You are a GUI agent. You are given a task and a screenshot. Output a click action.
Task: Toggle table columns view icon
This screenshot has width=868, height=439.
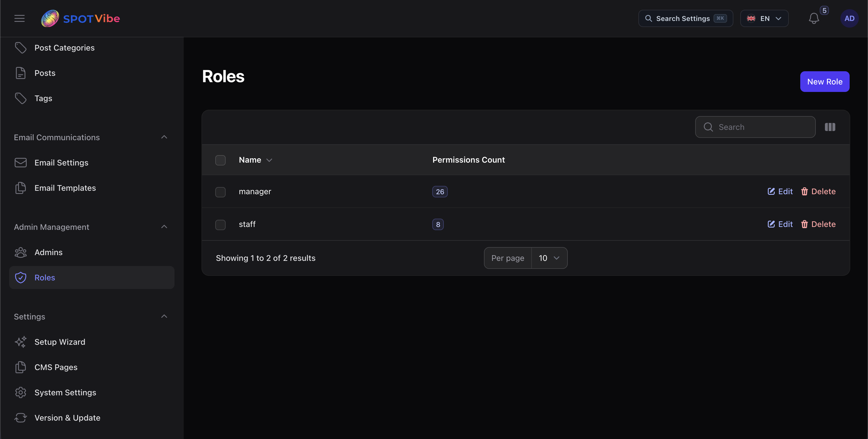pos(830,127)
